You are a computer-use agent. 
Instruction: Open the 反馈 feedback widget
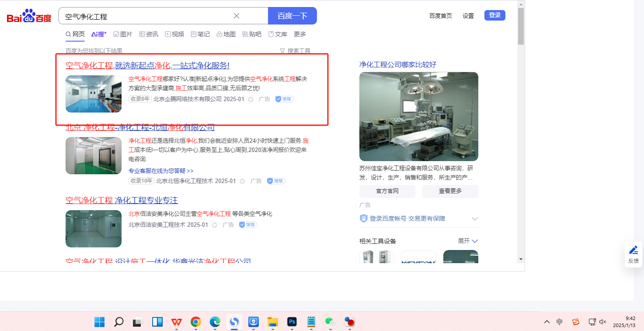(634, 254)
